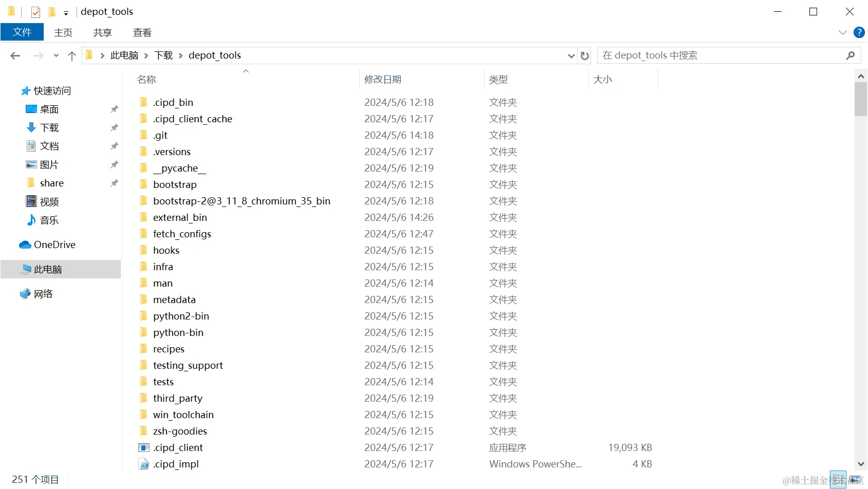Select the .cipd_client_cache folder name
The width and height of the screenshot is (868, 489).
click(x=193, y=119)
